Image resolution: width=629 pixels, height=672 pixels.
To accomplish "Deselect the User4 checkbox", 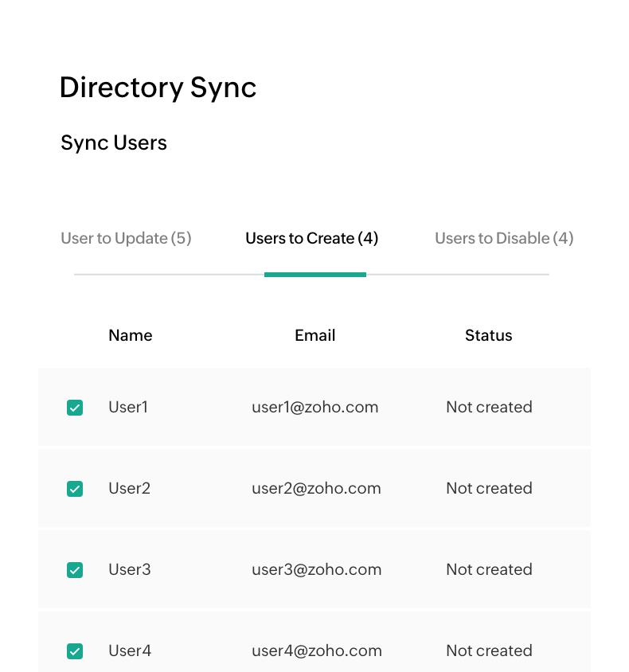I will point(75,651).
